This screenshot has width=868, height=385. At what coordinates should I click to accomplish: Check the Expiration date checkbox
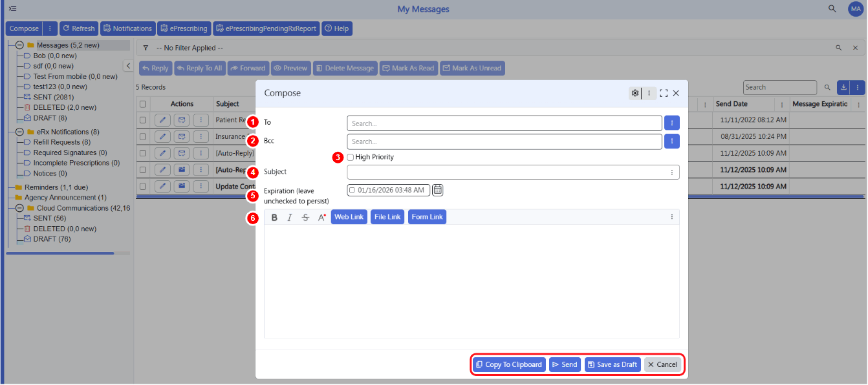pyautogui.click(x=352, y=190)
